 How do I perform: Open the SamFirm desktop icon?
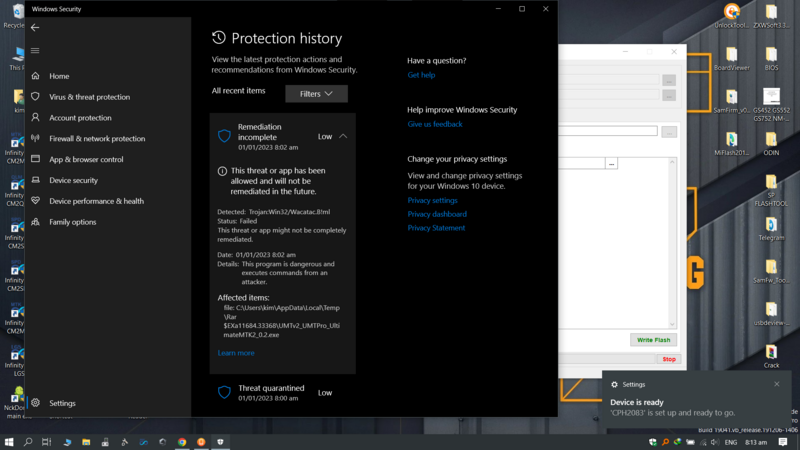click(x=732, y=101)
